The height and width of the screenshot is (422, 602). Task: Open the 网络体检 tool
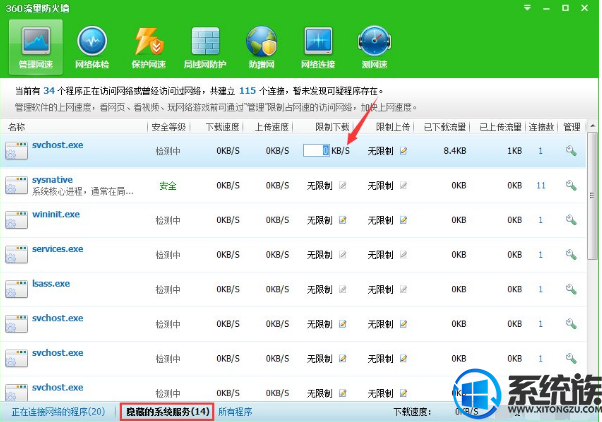[92, 47]
